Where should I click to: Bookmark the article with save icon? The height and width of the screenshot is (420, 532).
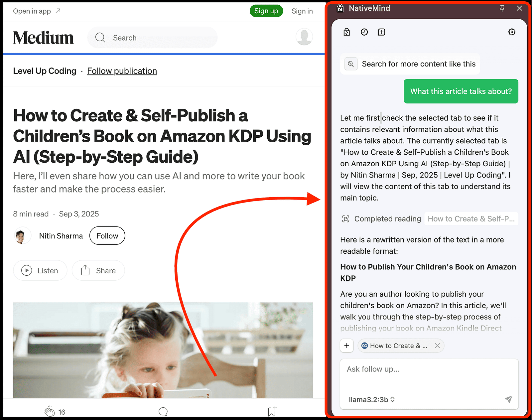point(272,411)
